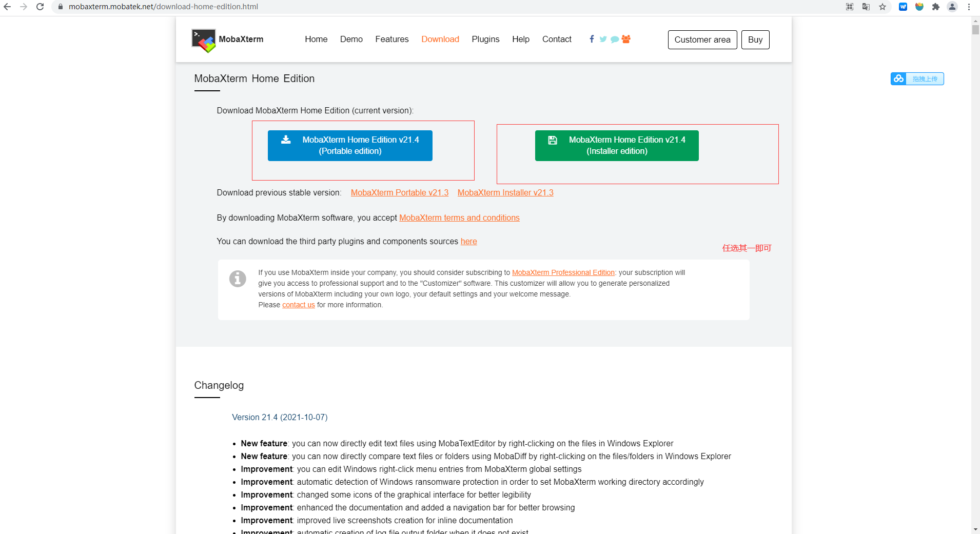Click 'here' to get plugin sources
The height and width of the screenshot is (534, 980).
(x=468, y=242)
